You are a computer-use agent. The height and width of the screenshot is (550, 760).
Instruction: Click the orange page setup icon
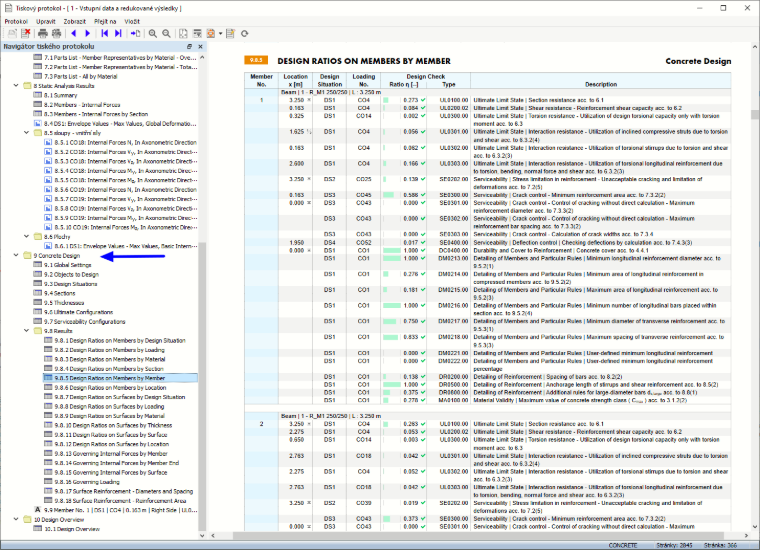click(211, 33)
